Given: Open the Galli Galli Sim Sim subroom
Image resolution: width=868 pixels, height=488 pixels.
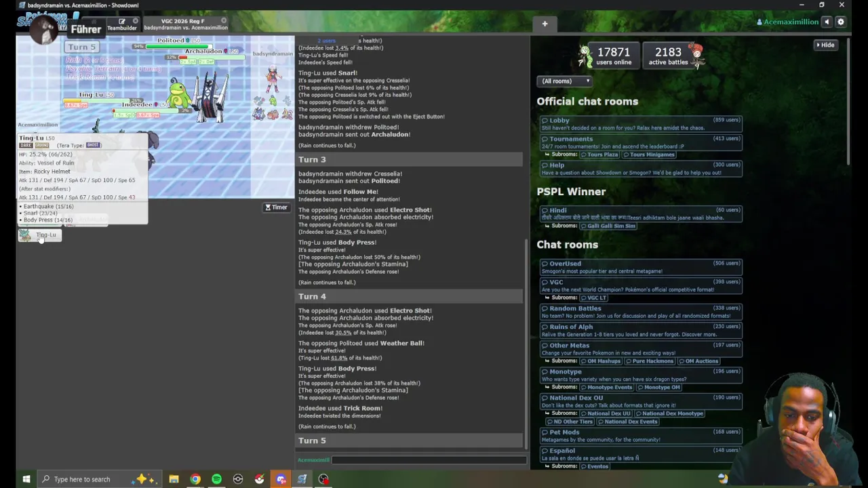Looking at the screenshot, I should coord(607,226).
